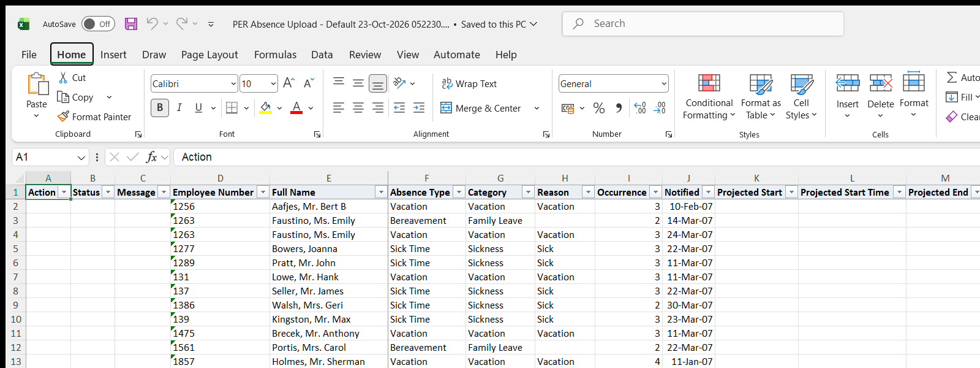Apply the yellow Fill Color swatch

(265, 108)
